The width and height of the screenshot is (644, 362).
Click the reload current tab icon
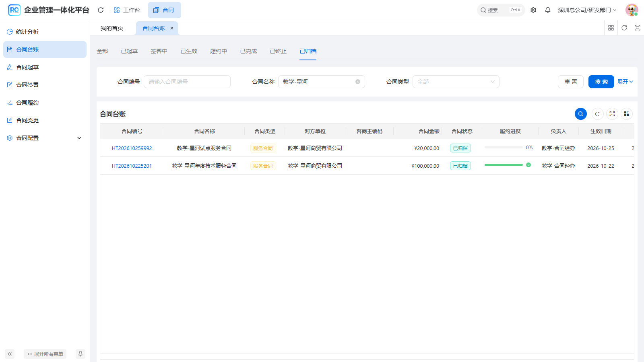[624, 28]
